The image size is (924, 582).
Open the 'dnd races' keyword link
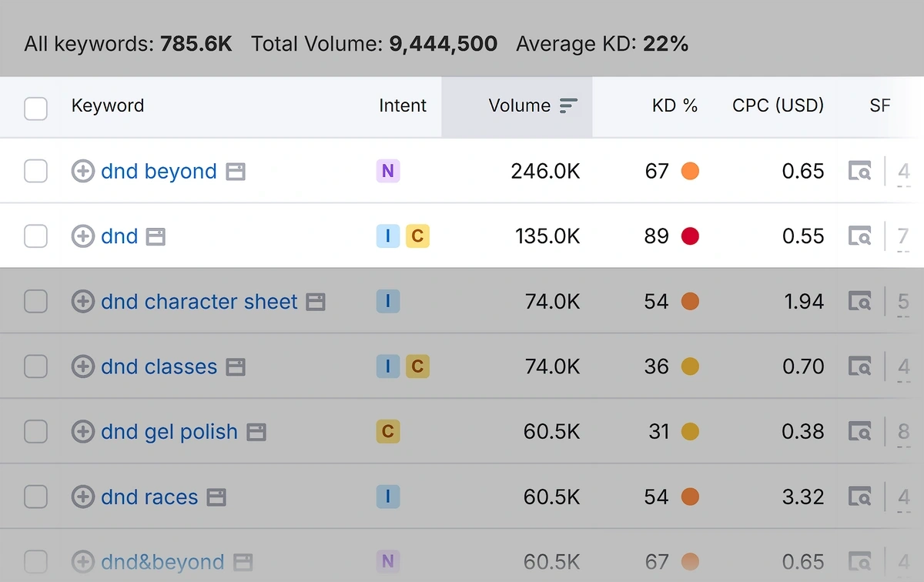point(149,497)
